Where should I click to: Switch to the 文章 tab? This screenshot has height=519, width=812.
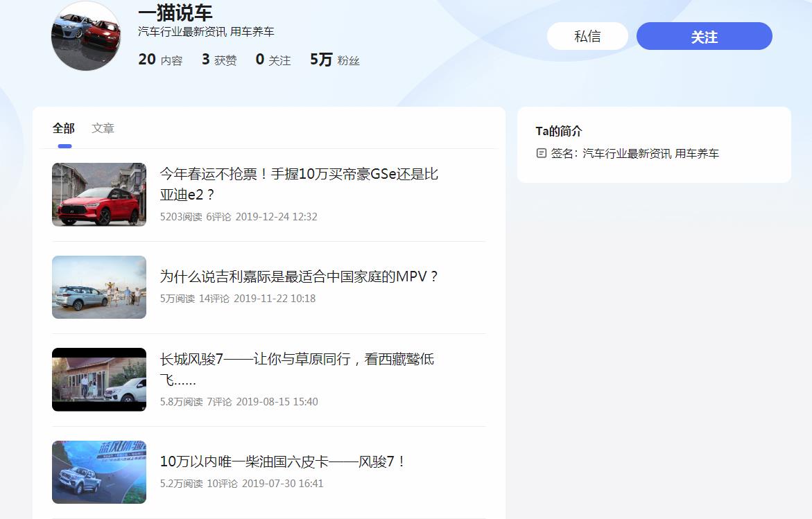103,128
